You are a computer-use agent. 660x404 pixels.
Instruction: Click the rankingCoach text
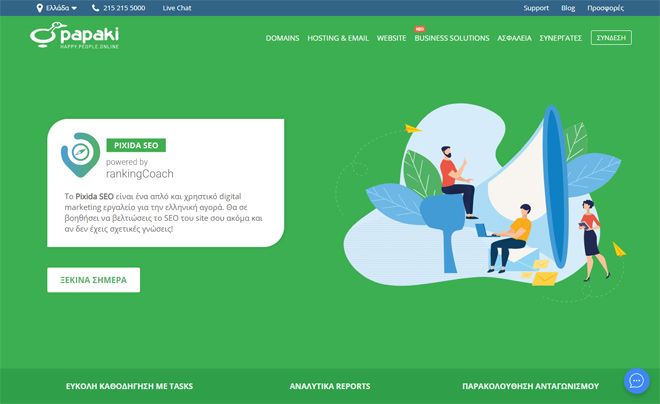coord(139,174)
